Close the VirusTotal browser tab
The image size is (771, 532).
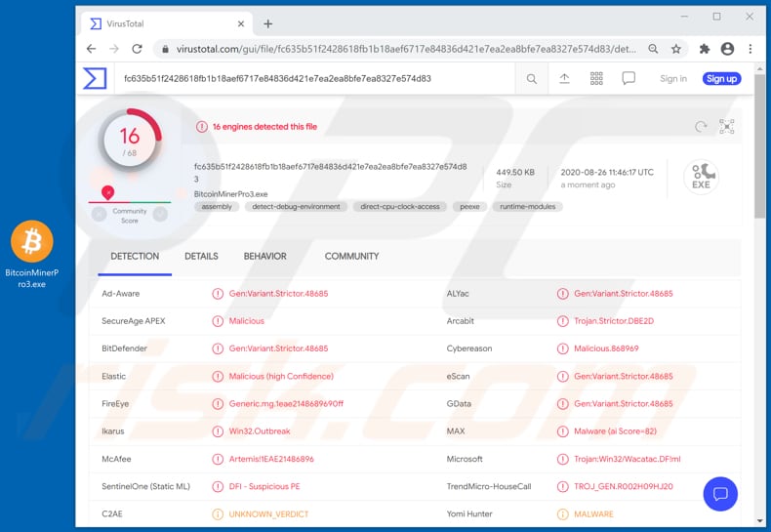click(x=241, y=23)
